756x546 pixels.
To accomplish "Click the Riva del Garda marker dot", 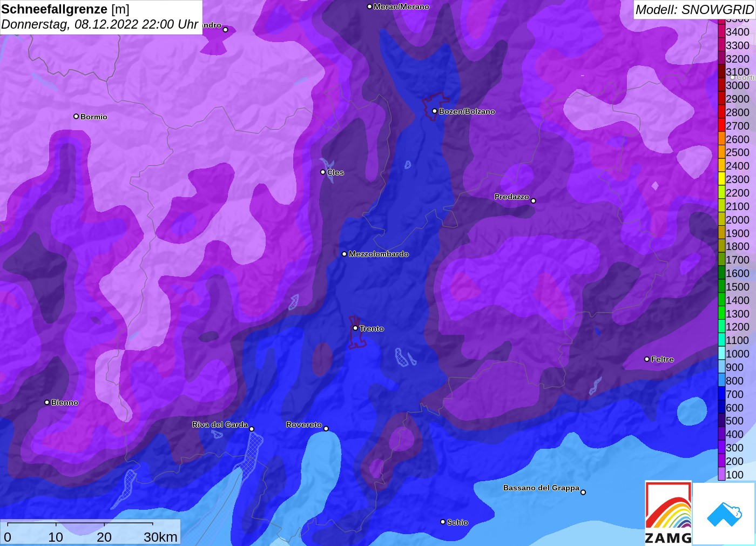I will pyautogui.click(x=252, y=429).
